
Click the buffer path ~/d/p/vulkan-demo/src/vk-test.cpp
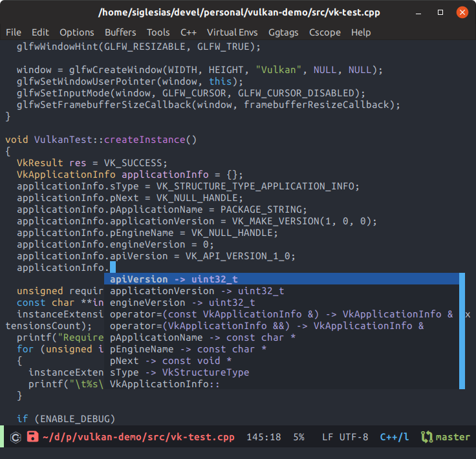tap(138, 437)
